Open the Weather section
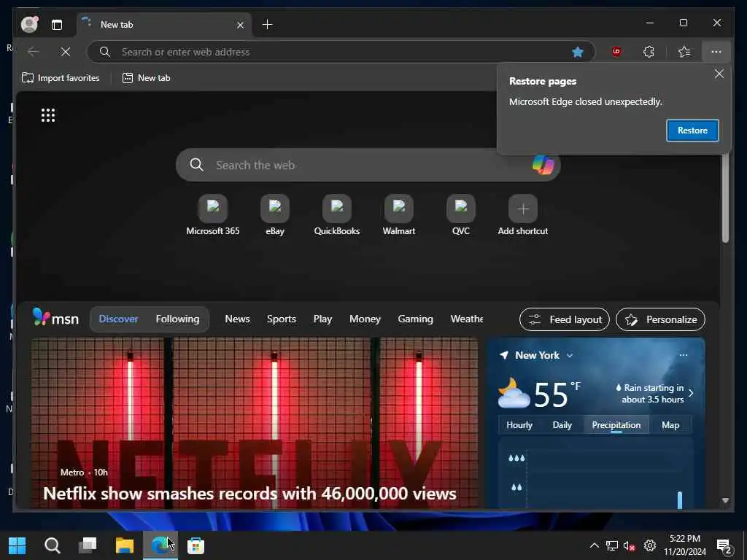 tap(467, 319)
